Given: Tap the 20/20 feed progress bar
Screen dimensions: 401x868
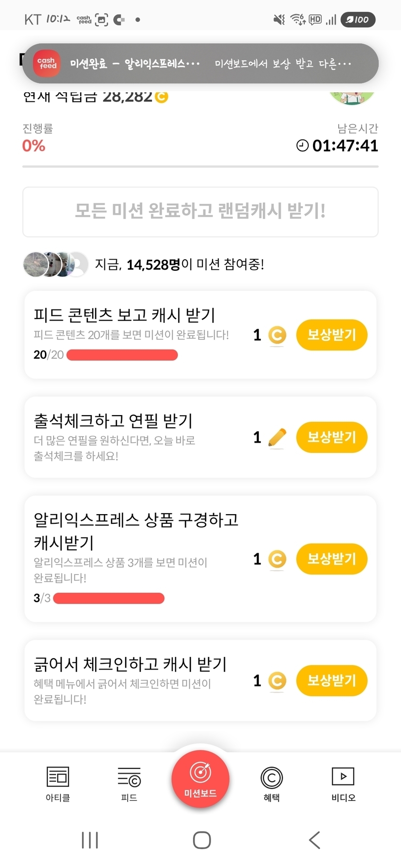Looking at the screenshot, I should pyautogui.click(x=122, y=355).
